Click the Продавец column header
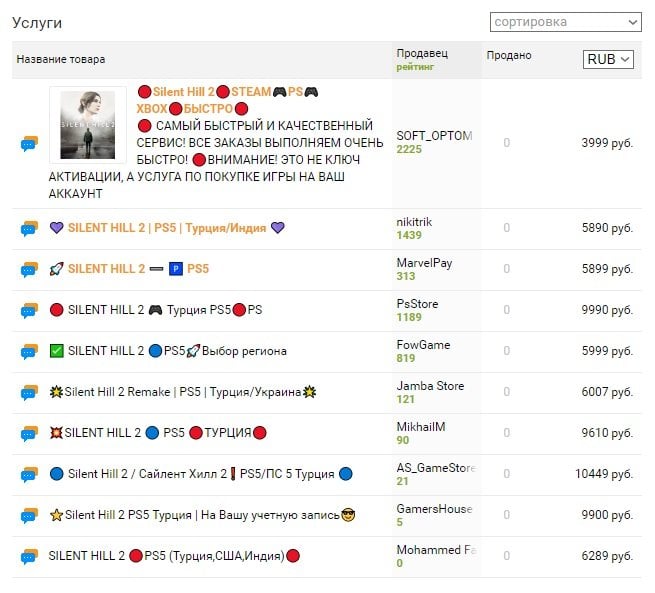 [x=422, y=53]
